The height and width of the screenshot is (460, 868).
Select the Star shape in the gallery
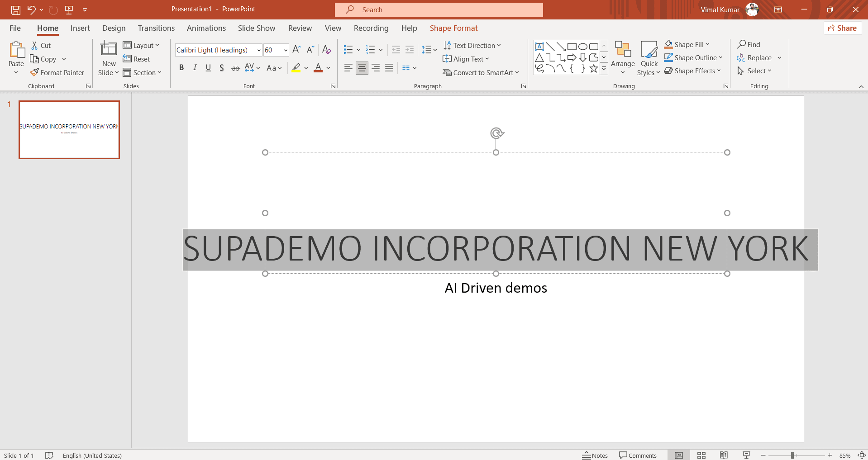click(593, 68)
